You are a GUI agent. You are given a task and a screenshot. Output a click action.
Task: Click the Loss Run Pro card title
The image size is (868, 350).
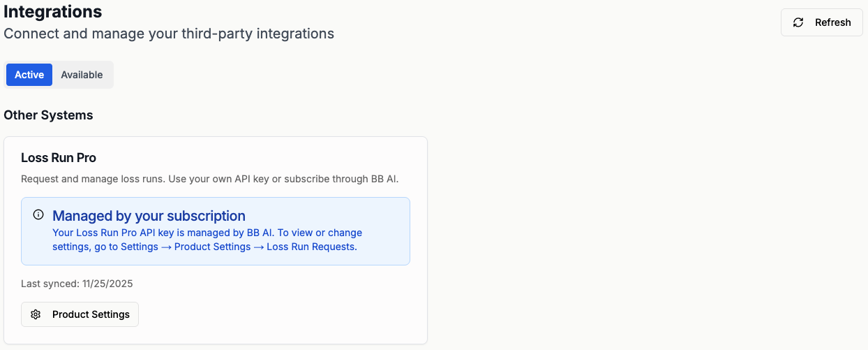click(59, 158)
